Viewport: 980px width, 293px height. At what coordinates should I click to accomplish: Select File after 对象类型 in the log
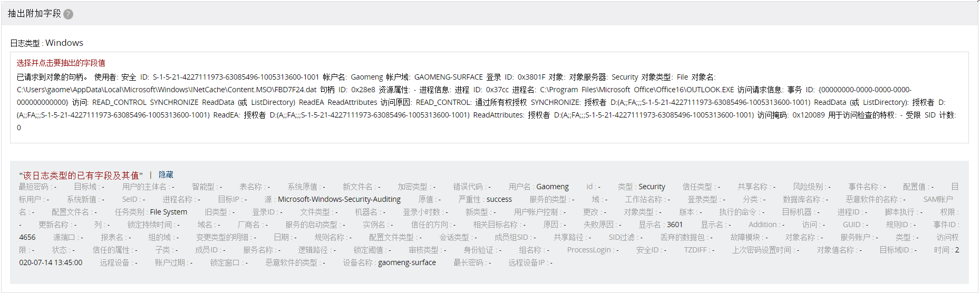pos(682,77)
